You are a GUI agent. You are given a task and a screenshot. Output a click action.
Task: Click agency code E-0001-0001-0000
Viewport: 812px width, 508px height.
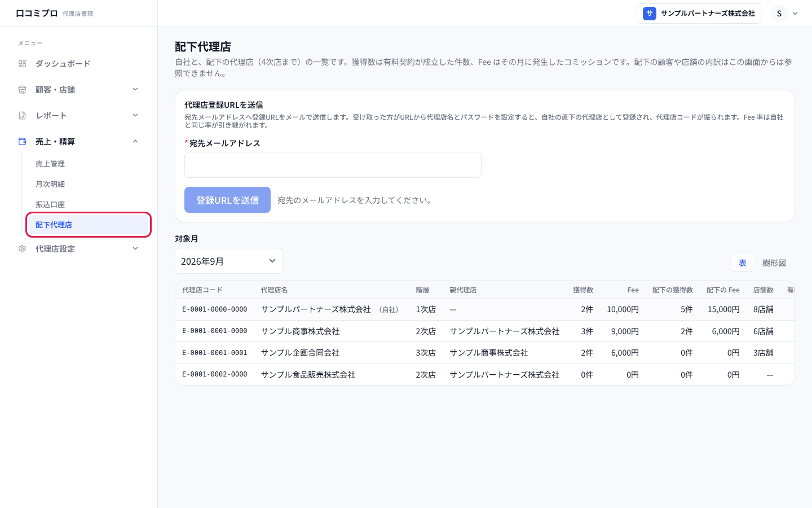tap(215, 331)
